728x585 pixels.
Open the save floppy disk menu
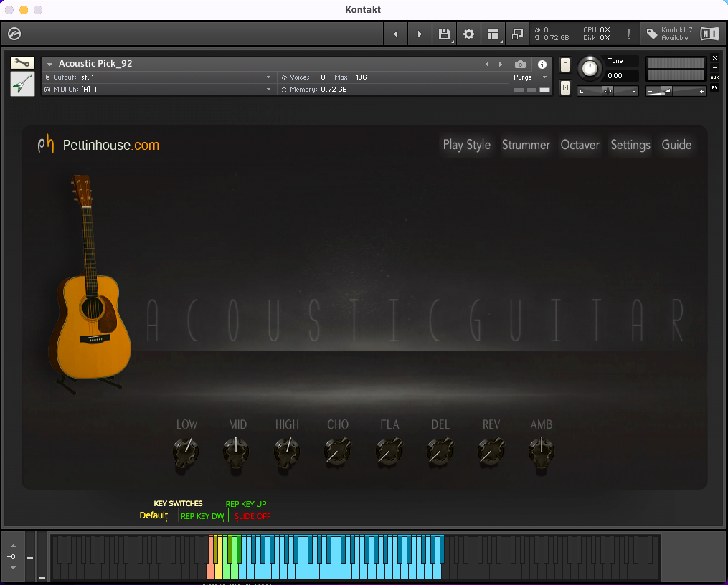pyautogui.click(x=444, y=34)
